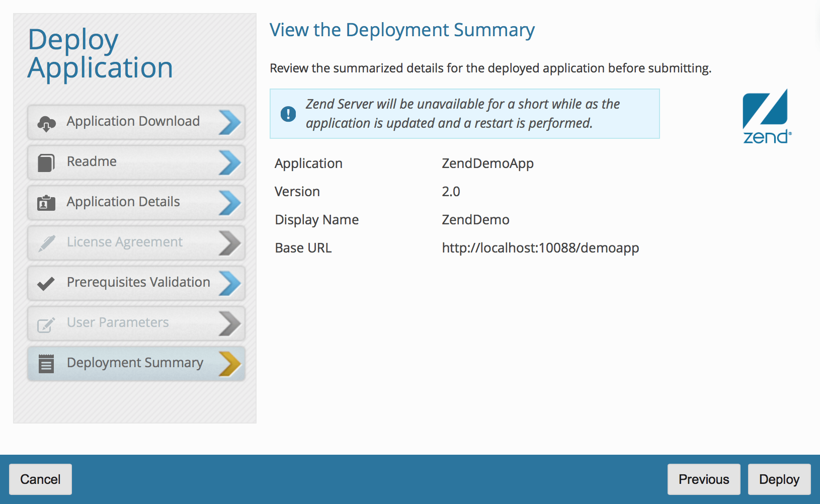The width and height of the screenshot is (820, 504).
Task: Click the Base URL http://localhost:10088/demoapp
Action: pyautogui.click(x=540, y=248)
